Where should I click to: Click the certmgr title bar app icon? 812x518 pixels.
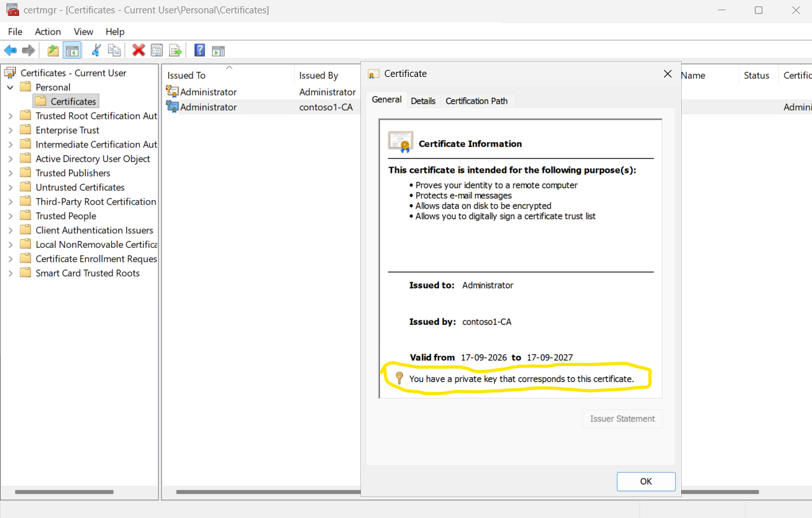(x=12, y=10)
